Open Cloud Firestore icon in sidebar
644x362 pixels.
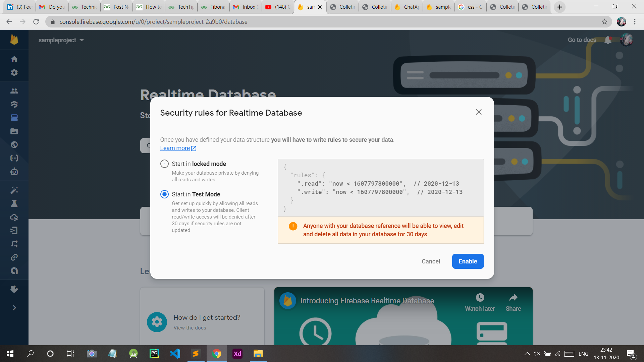pyautogui.click(x=14, y=104)
